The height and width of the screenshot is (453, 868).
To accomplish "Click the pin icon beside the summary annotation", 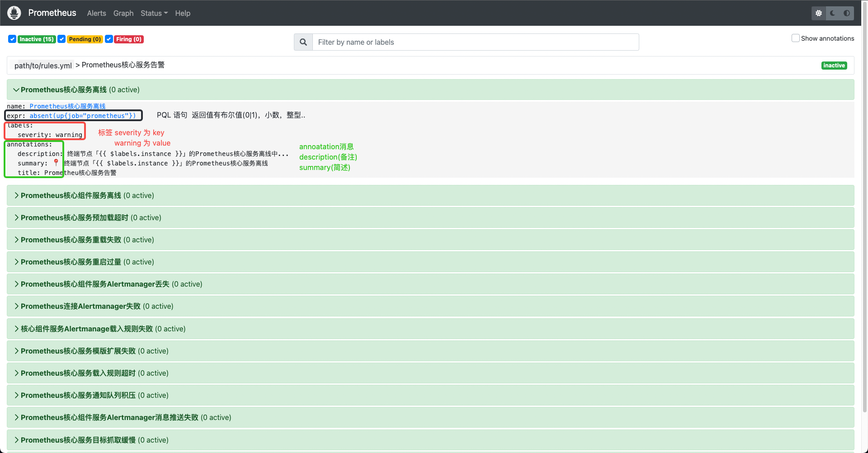I will [56, 162].
